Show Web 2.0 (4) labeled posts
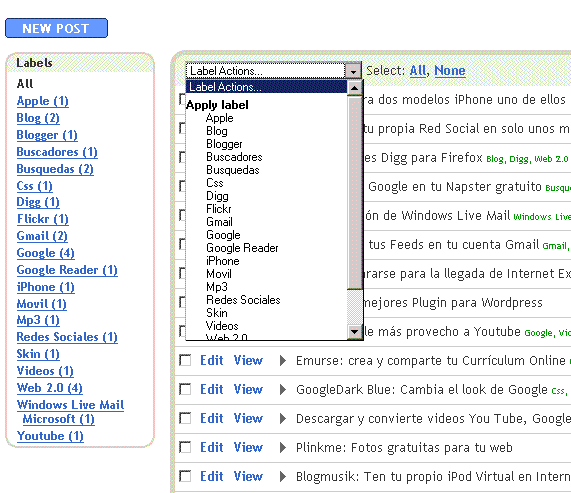Screen dimensions: 571x493 50,388
